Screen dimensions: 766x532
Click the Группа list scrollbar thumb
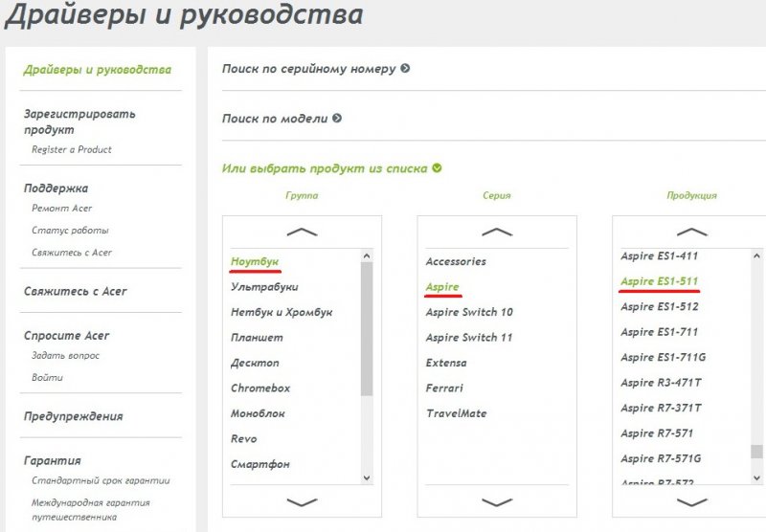pyautogui.click(x=367, y=329)
